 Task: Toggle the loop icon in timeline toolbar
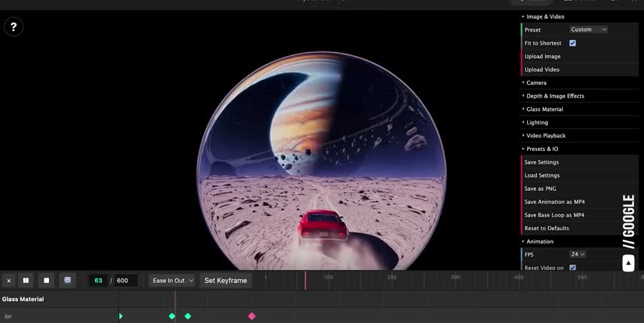pyautogui.click(x=67, y=281)
